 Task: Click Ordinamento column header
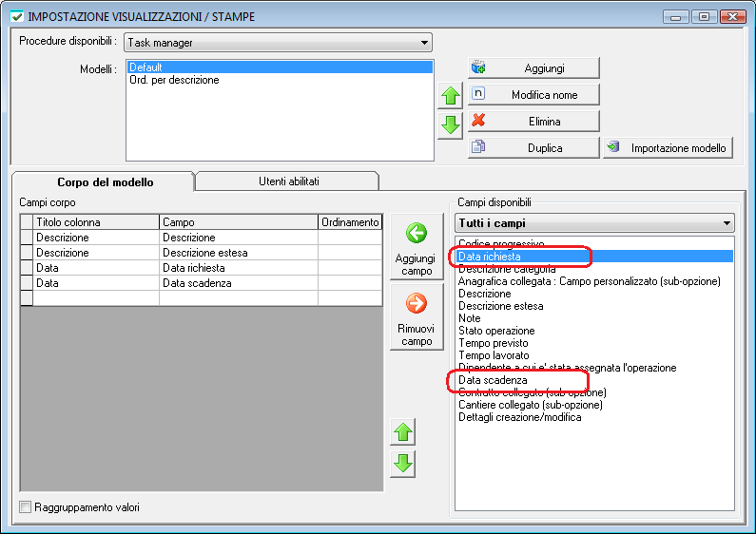tap(350, 222)
